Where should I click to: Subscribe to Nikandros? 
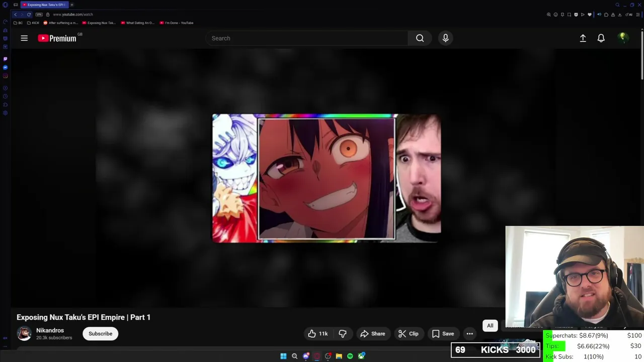[x=100, y=333]
